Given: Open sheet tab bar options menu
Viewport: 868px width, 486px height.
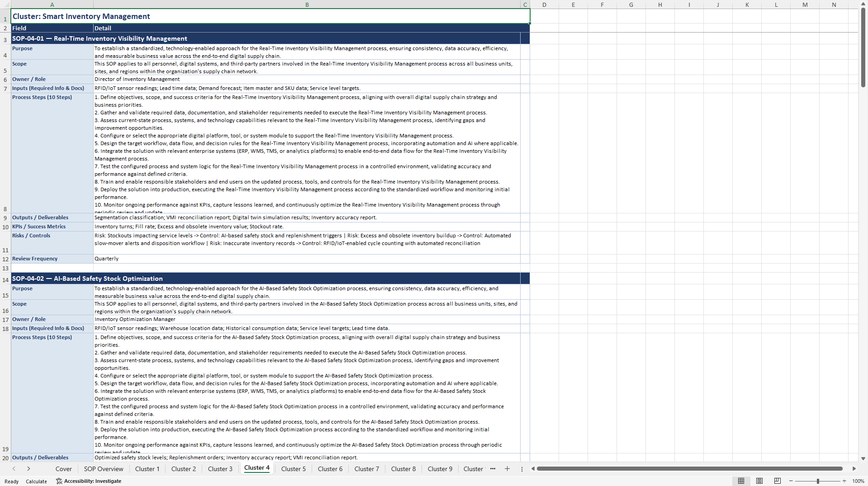Looking at the screenshot, I should pos(522,469).
